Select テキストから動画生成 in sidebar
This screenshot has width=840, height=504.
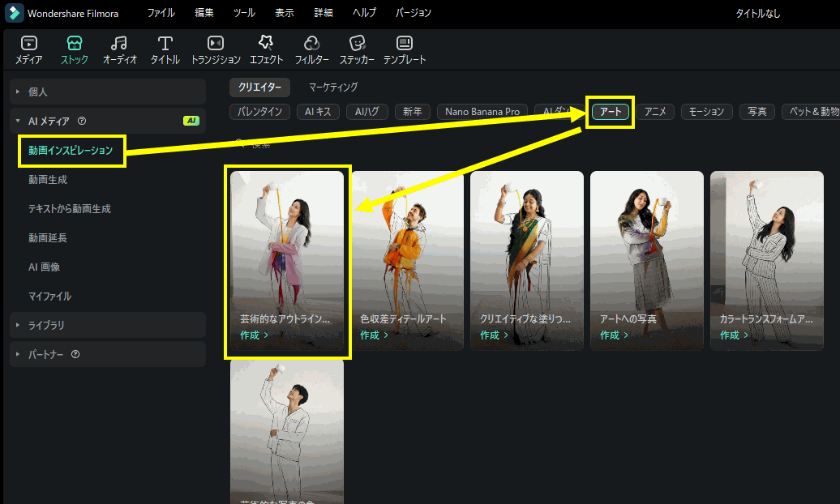[x=70, y=209]
